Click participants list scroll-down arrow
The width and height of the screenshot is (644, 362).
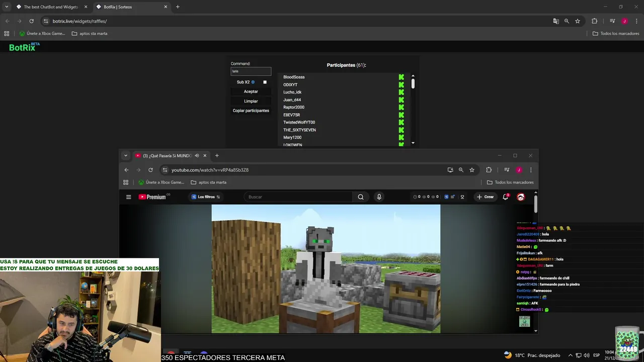413,143
